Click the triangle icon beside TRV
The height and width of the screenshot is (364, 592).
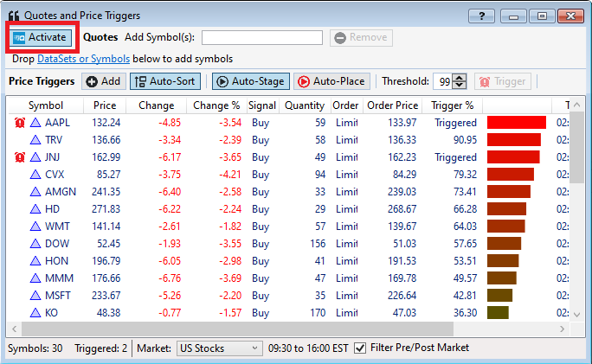click(35, 140)
